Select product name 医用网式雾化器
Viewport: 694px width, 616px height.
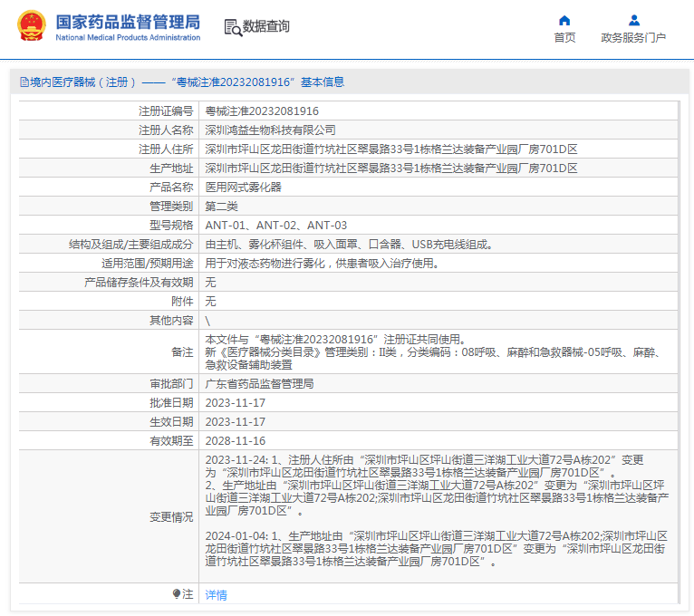(x=244, y=188)
